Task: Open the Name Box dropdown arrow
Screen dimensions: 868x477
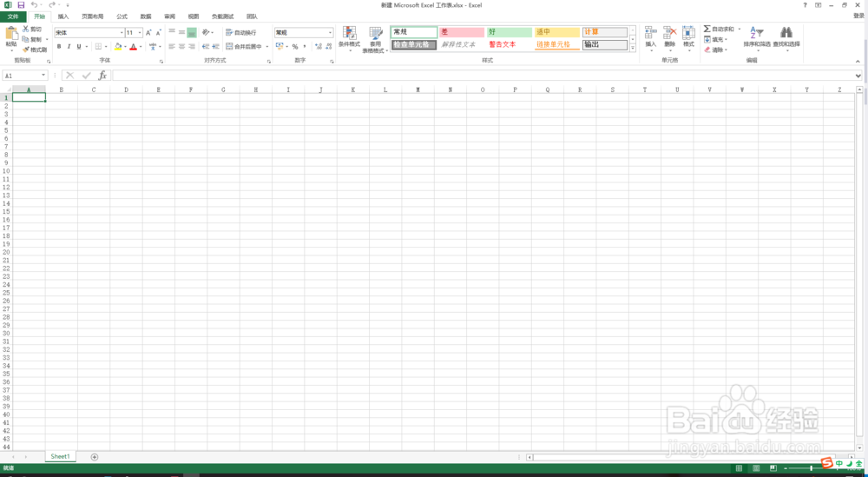Action: click(x=43, y=76)
